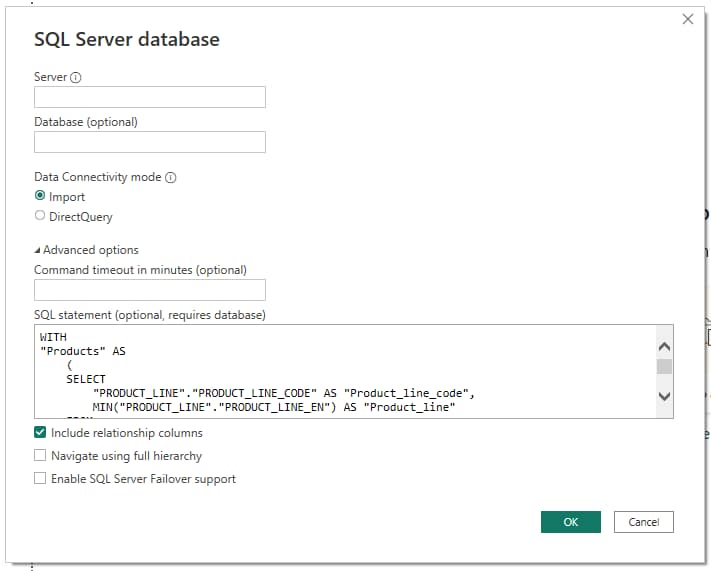
Task: Click the Command timeout in minutes field
Action: [x=150, y=290]
